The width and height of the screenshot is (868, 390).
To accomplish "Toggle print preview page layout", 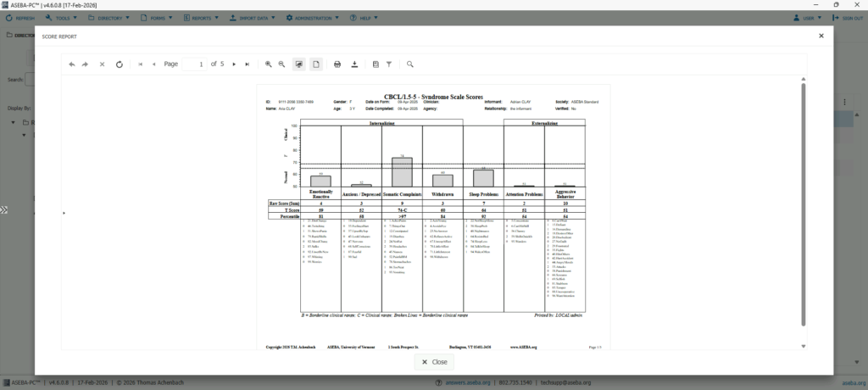I will (315, 64).
